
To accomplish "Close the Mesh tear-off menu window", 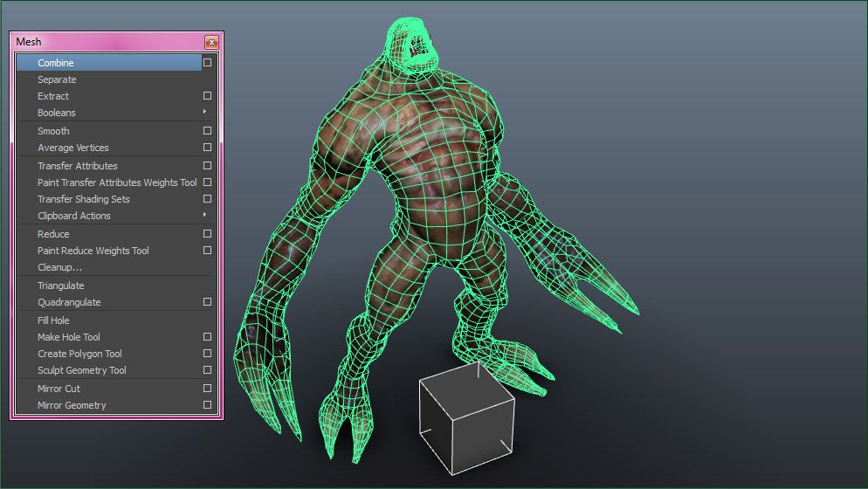I will (210, 42).
